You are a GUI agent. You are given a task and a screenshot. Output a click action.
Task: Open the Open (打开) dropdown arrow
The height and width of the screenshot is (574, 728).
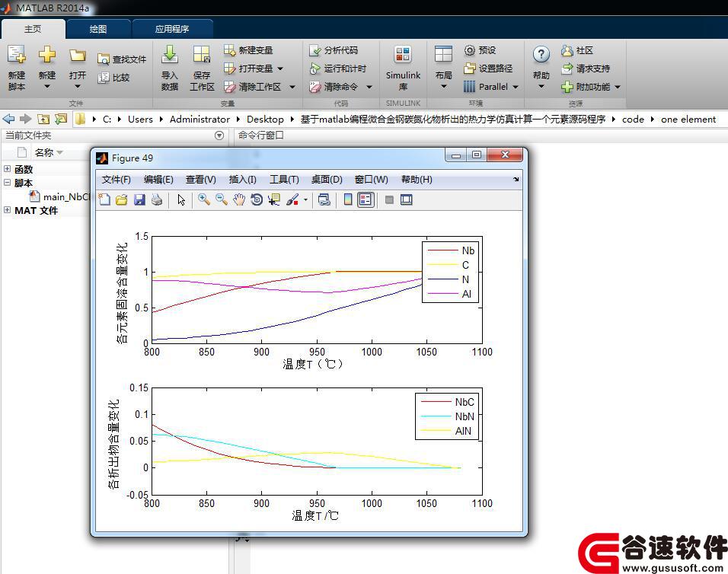pos(78,86)
